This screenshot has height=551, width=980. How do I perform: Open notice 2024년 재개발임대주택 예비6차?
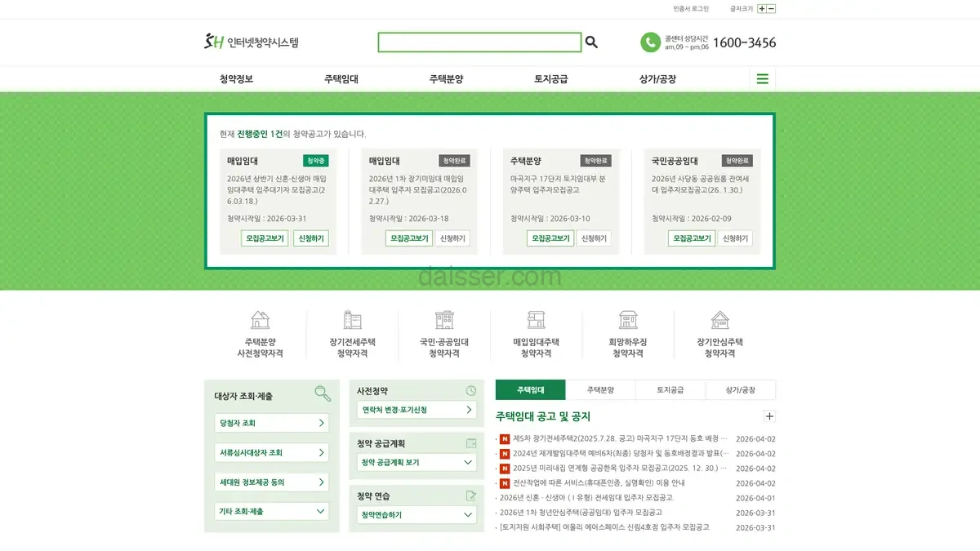tap(620, 454)
